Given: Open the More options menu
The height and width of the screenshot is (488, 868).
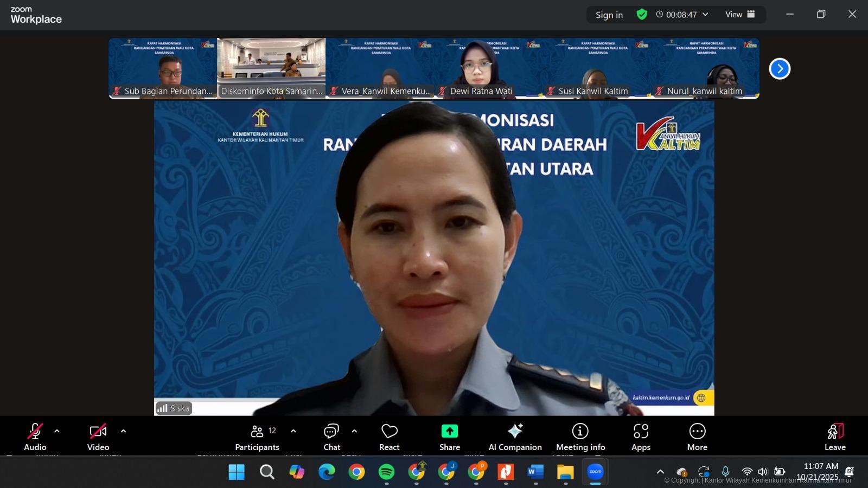Looking at the screenshot, I should 697,437.
